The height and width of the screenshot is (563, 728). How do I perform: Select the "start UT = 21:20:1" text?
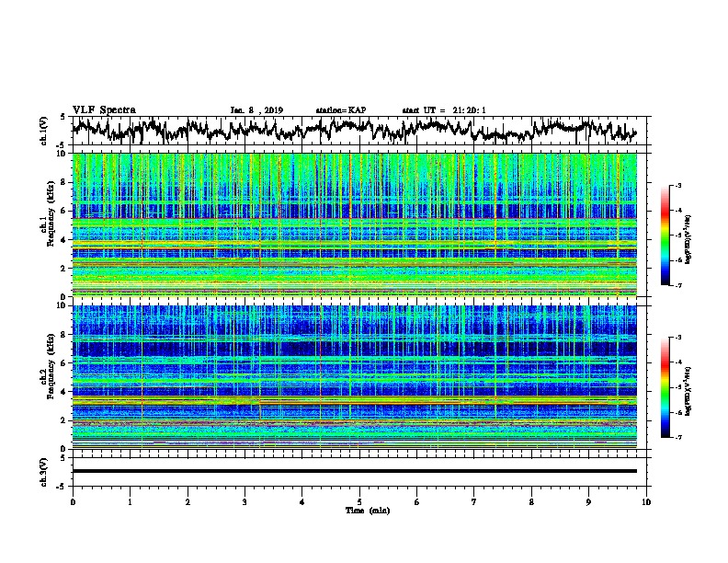click(x=444, y=110)
